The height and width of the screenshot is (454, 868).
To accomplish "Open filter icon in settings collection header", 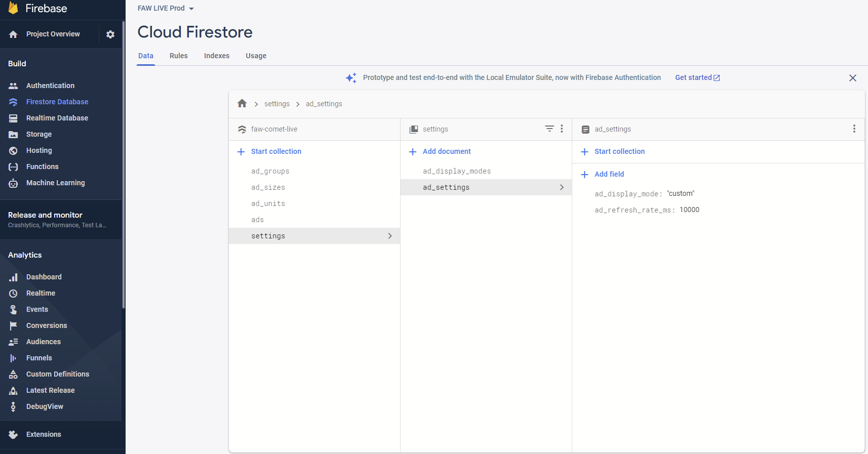I will [x=549, y=129].
